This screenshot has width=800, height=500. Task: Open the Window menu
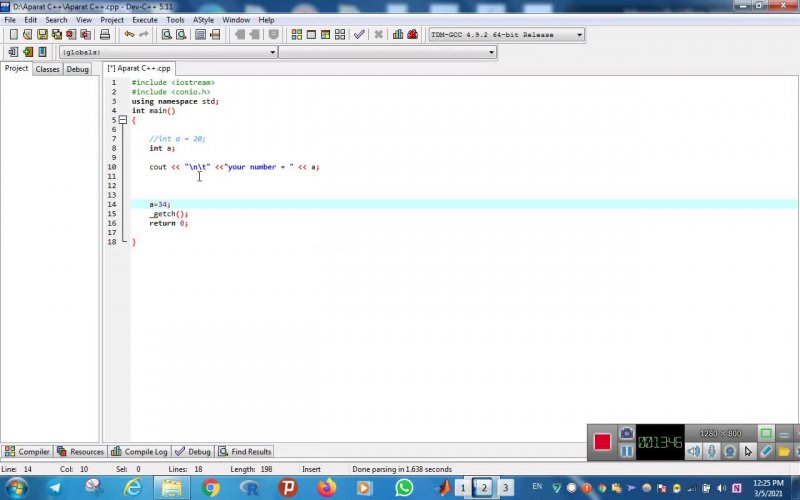[x=236, y=20]
